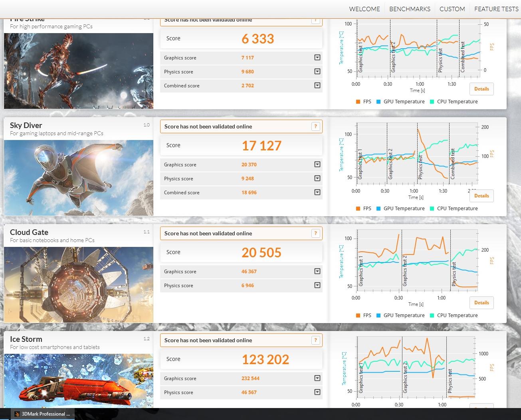Image resolution: width=521 pixels, height=420 pixels.
Task: Toggle GPU Temperature legend in Sky Diver chart
Action: point(400,209)
